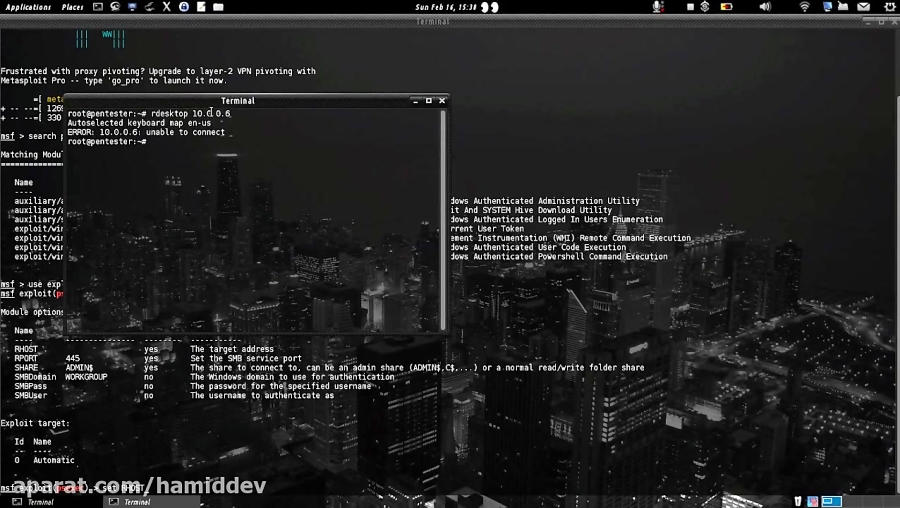900x508 pixels.
Task: Open the Applications menu
Action: click(x=28, y=7)
